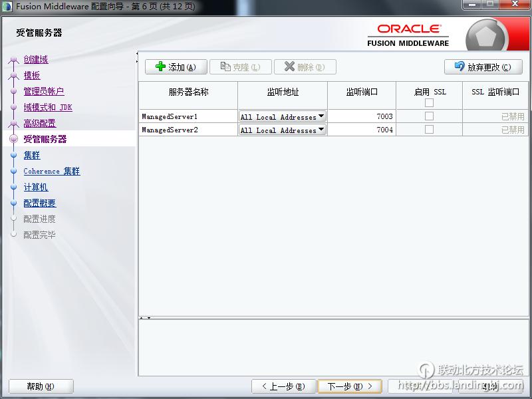Enable SSL for ManagedServer1
The image size is (532, 399).
pyautogui.click(x=429, y=116)
